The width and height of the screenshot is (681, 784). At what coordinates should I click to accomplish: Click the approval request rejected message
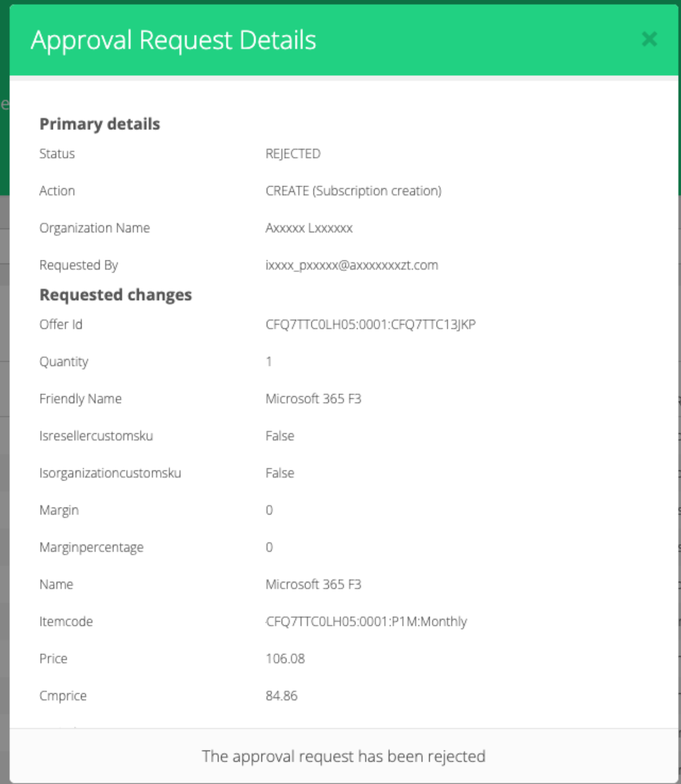coord(343,756)
